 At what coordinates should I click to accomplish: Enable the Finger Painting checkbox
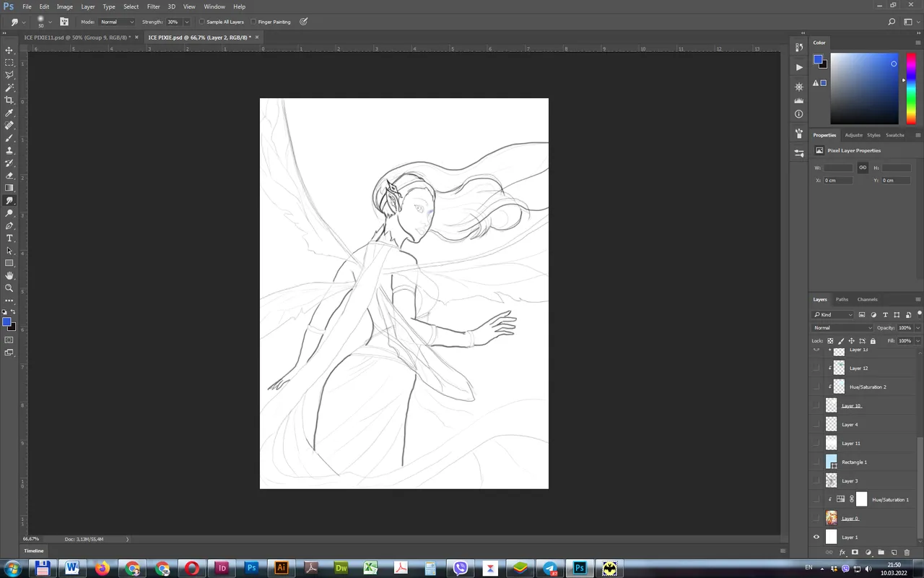point(253,22)
